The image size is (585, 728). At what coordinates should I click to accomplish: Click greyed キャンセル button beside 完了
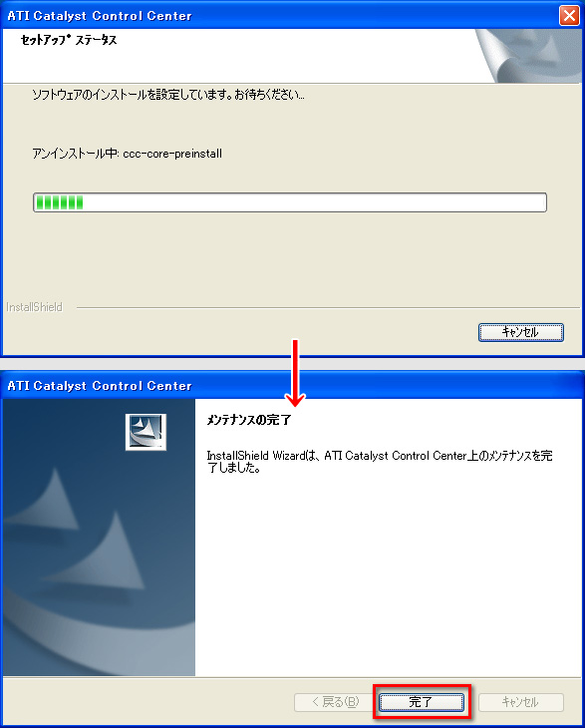521,702
